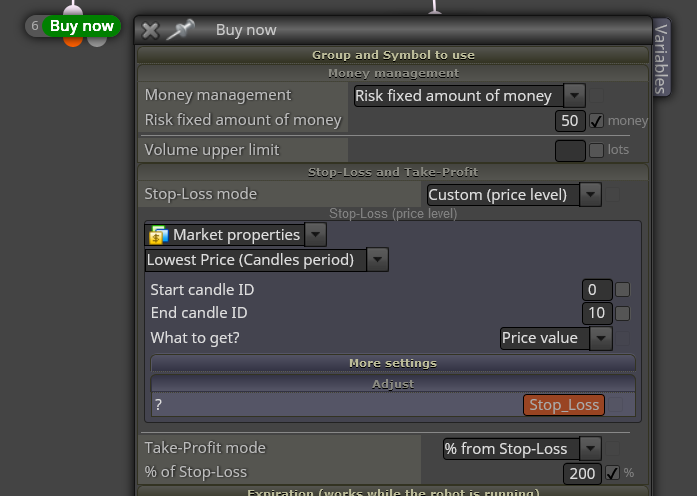Open the Money management mode dropdown
Viewport: 697px width, 496px height.
point(469,96)
